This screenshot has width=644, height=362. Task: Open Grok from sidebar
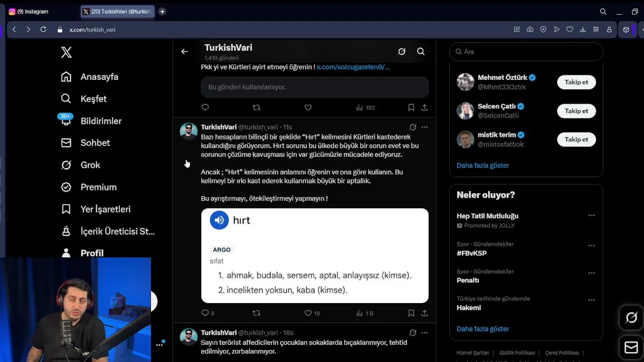coord(80,165)
